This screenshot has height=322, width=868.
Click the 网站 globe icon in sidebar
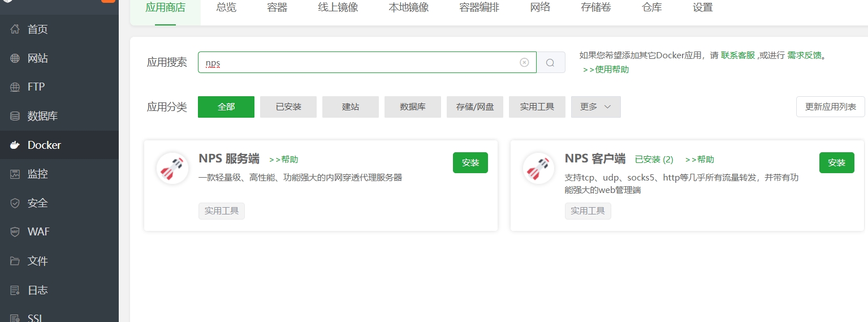[15, 58]
